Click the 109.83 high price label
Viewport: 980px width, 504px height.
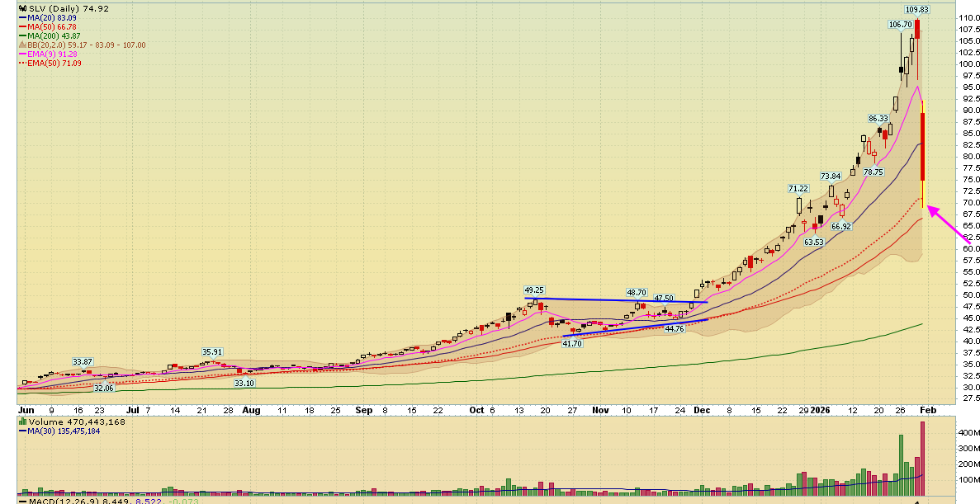point(916,10)
